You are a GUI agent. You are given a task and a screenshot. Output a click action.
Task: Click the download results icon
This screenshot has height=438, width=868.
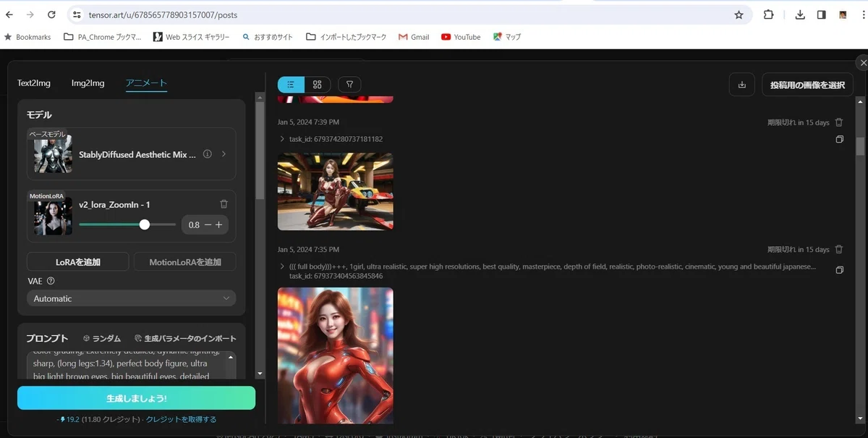pos(741,85)
